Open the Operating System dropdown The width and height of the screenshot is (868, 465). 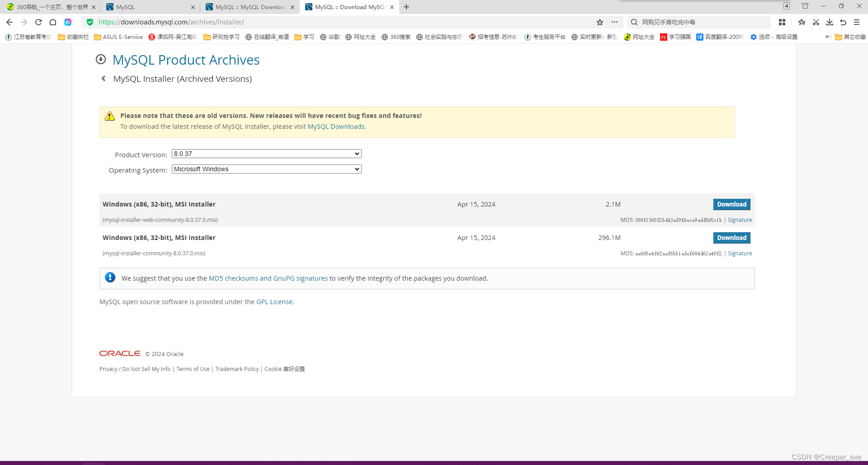pos(267,169)
